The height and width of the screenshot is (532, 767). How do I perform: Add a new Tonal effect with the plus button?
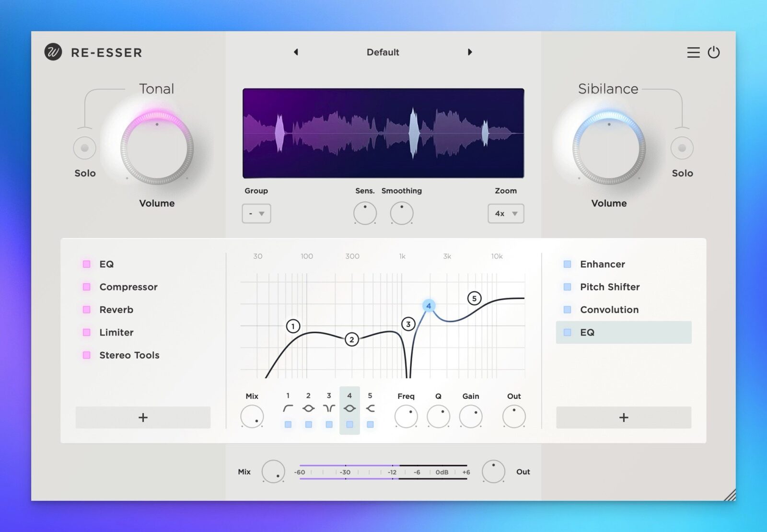[143, 417]
